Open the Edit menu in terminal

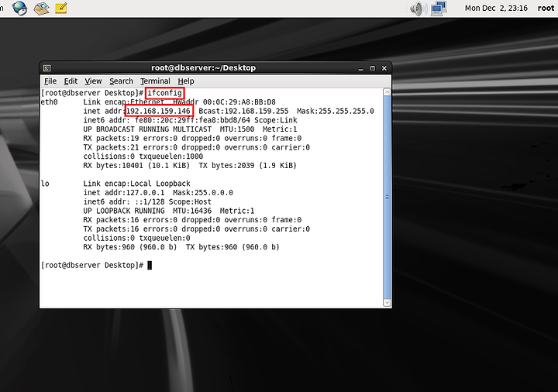pyautogui.click(x=71, y=81)
